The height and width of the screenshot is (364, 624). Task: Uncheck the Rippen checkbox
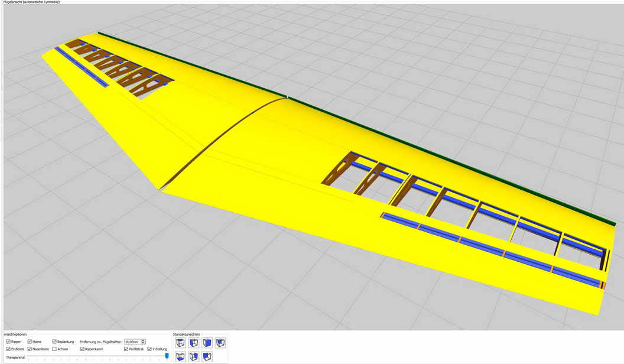coord(8,342)
